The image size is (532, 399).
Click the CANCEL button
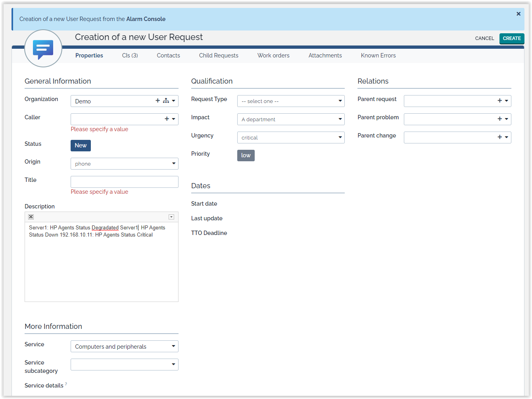[x=484, y=38]
